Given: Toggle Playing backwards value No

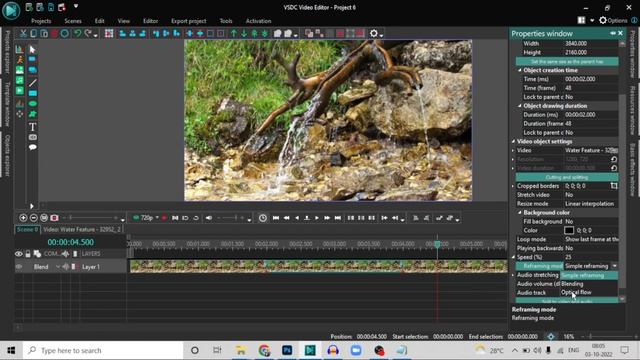Looking at the screenshot, I should [x=591, y=248].
